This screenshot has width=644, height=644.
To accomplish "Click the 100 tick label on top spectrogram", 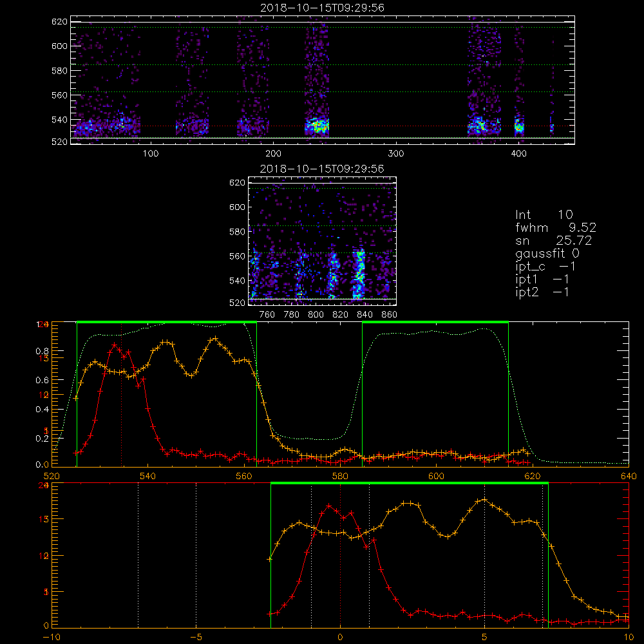I will (151, 154).
